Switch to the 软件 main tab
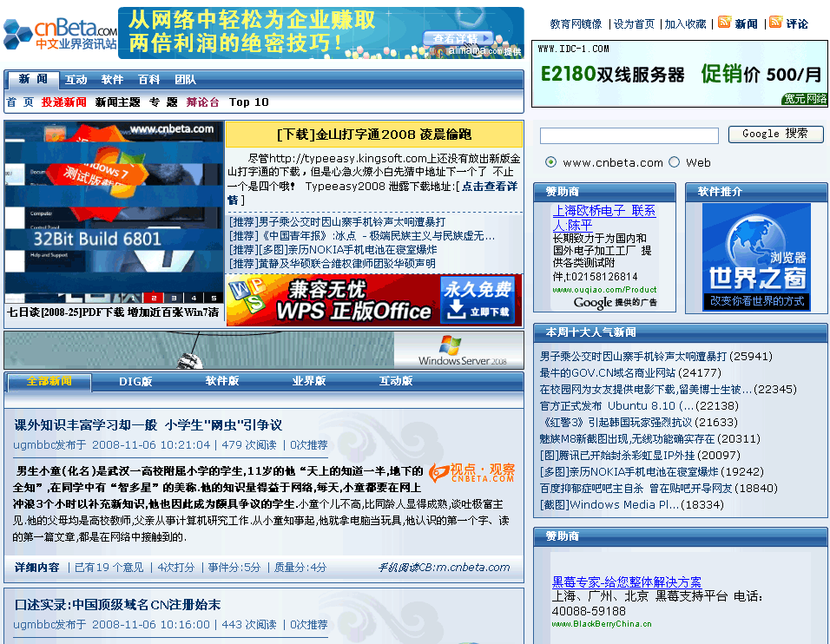 coord(112,80)
